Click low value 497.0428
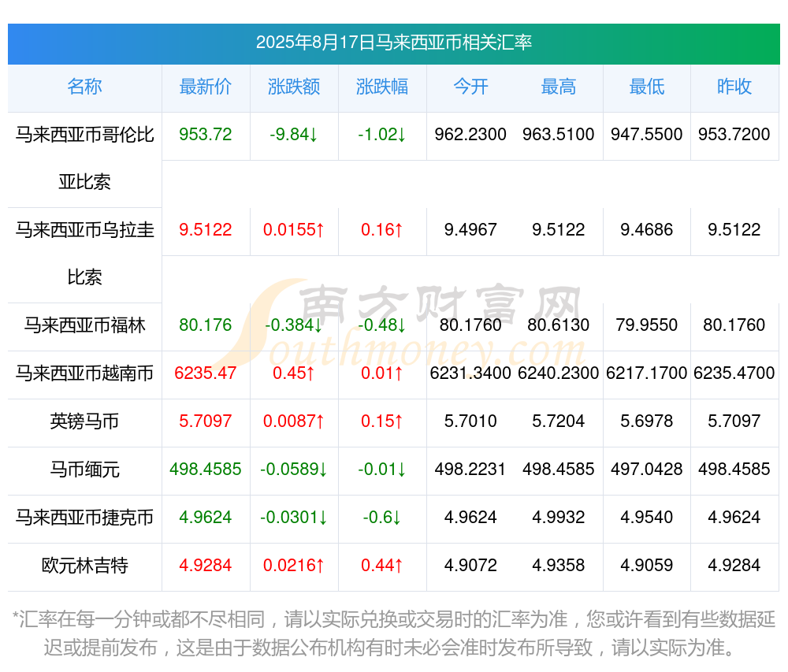This screenshot has height=672, width=788. [647, 469]
